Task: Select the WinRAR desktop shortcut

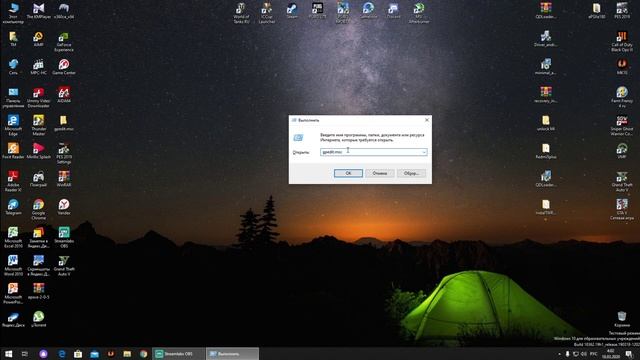Action: [x=64, y=179]
